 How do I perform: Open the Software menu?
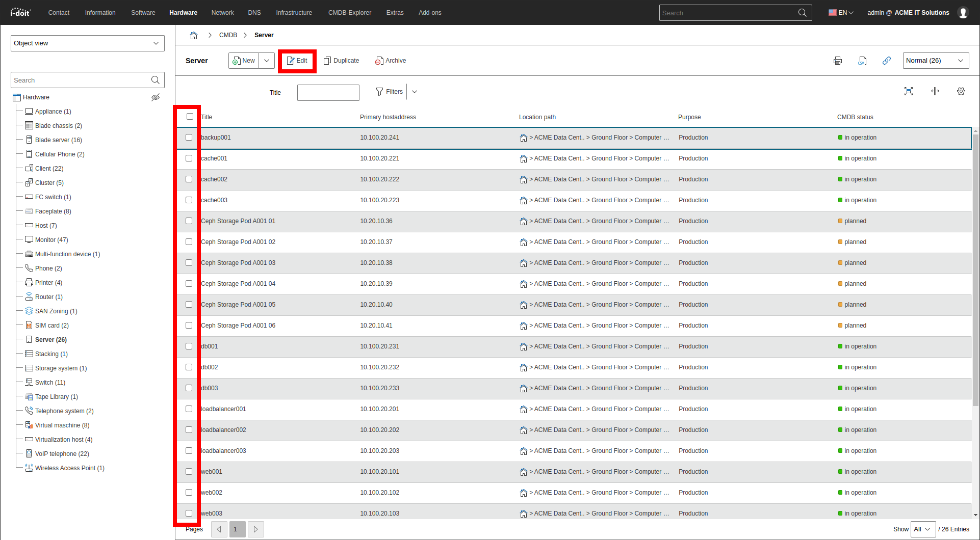pos(143,13)
